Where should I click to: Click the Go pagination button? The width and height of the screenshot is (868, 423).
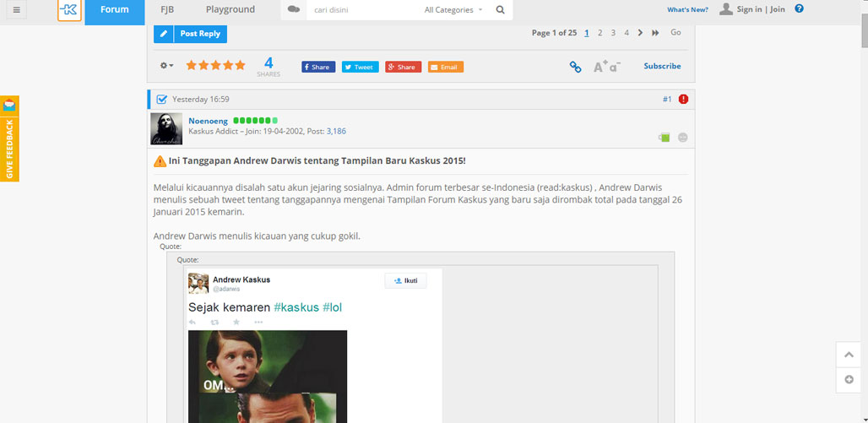(x=676, y=33)
